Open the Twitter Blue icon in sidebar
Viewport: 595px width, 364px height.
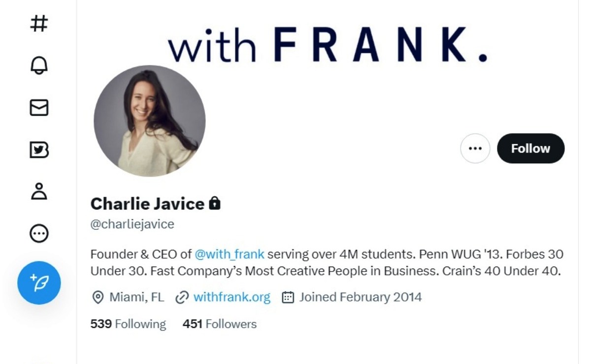point(39,150)
